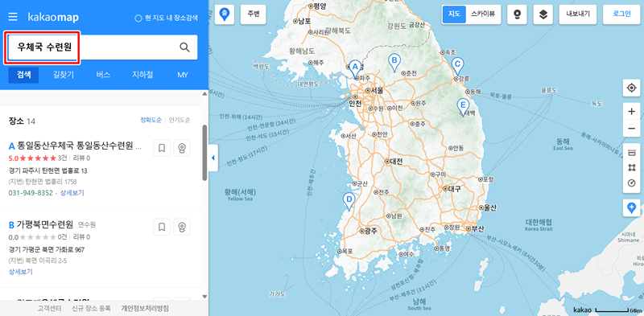Click the results list scrollbar thumb
Screen dimensions: 644x316
tap(204, 153)
